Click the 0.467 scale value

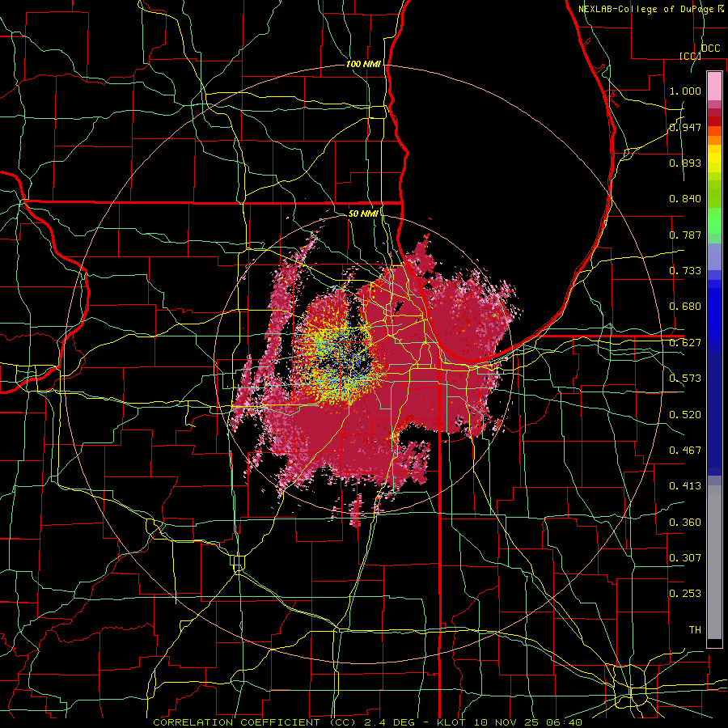pos(685,451)
